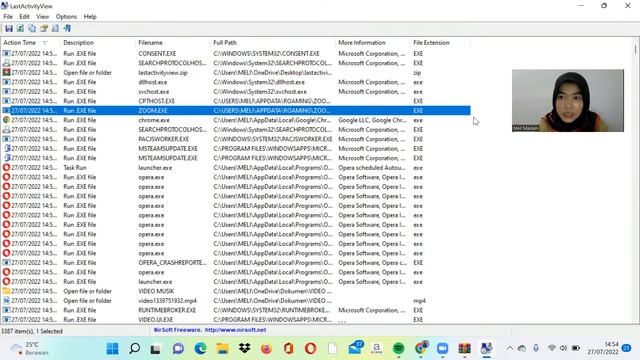Screen dimensions: 640x360
Task: Open Dropbox from taskbar
Action: 244,349
